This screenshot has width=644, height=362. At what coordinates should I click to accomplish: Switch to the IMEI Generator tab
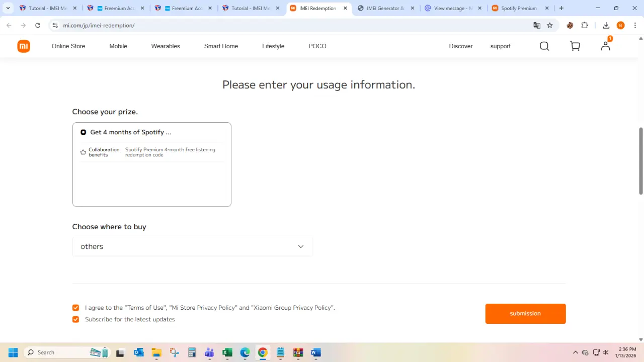point(385,8)
